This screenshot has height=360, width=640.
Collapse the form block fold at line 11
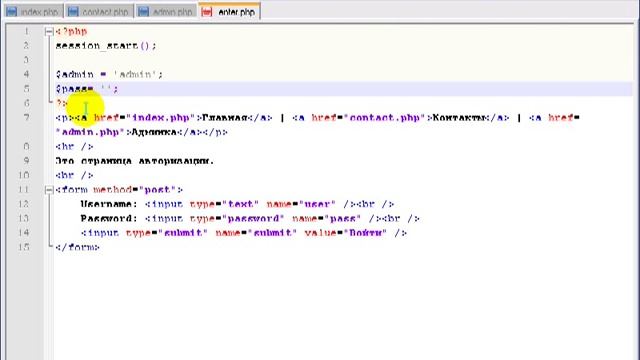[49, 189]
